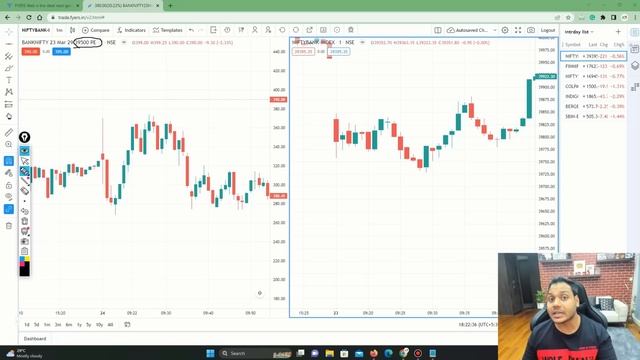
Task: Select the BERGE row in watchlist
Action: pos(594,106)
